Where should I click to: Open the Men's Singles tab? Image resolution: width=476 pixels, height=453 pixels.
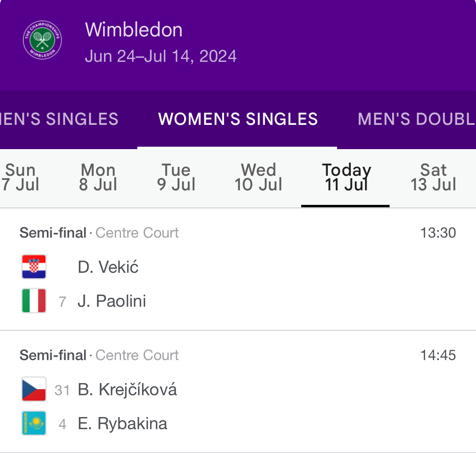[60, 119]
